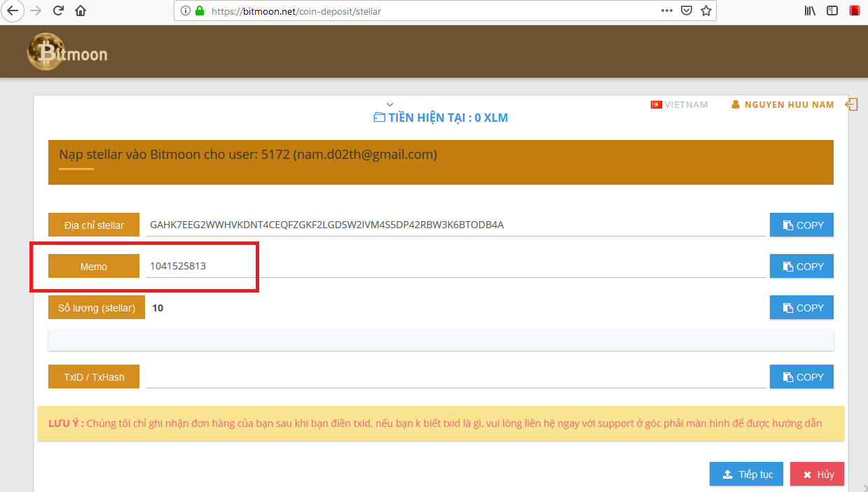Show site information icon in address bar

coord(186,11)
